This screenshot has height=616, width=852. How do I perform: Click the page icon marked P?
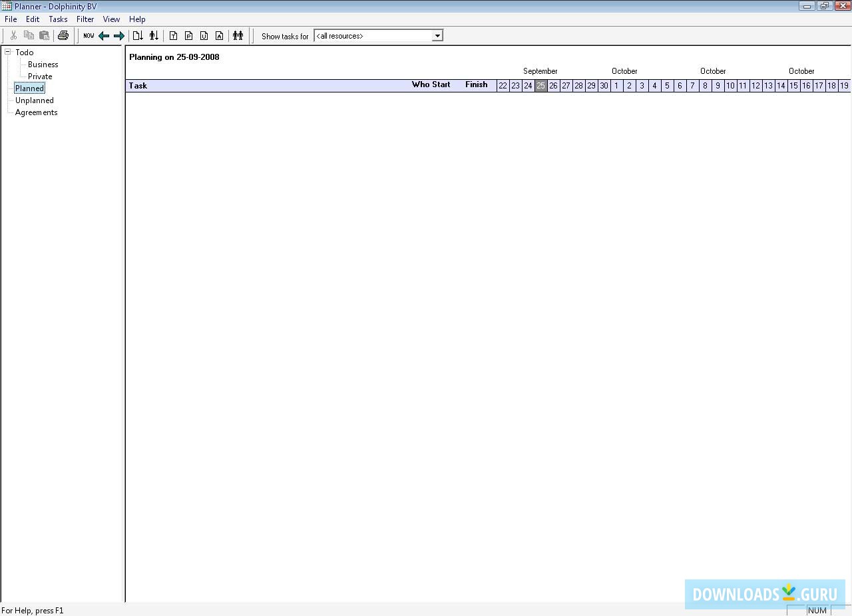coord(188,36)
